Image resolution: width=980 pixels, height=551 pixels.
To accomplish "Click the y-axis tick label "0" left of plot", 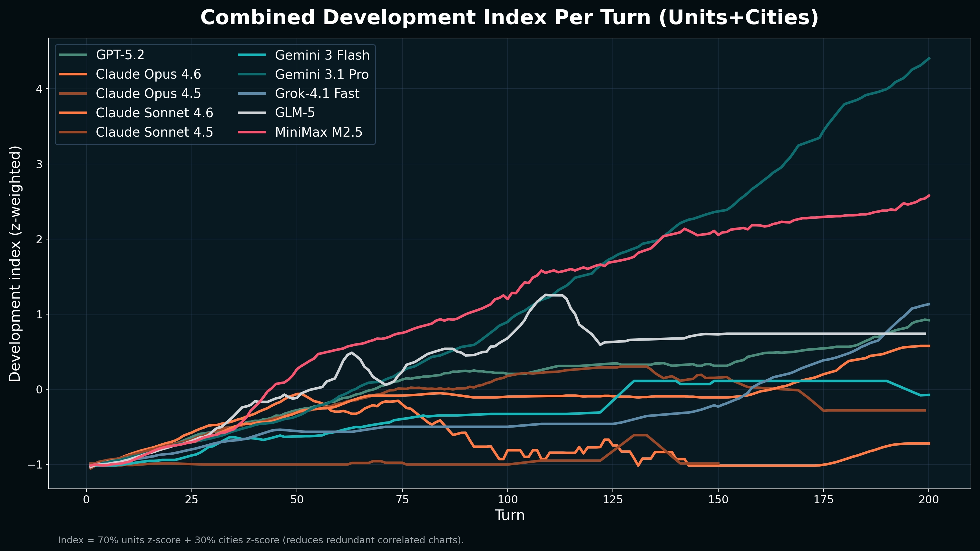I will pyautogui.click(x=39, y=389).
